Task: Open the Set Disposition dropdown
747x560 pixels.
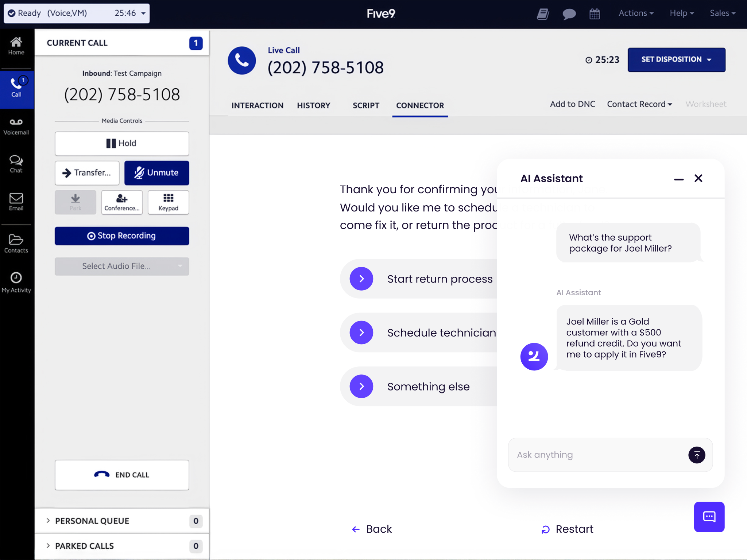Action: click(x=676, y=59)
